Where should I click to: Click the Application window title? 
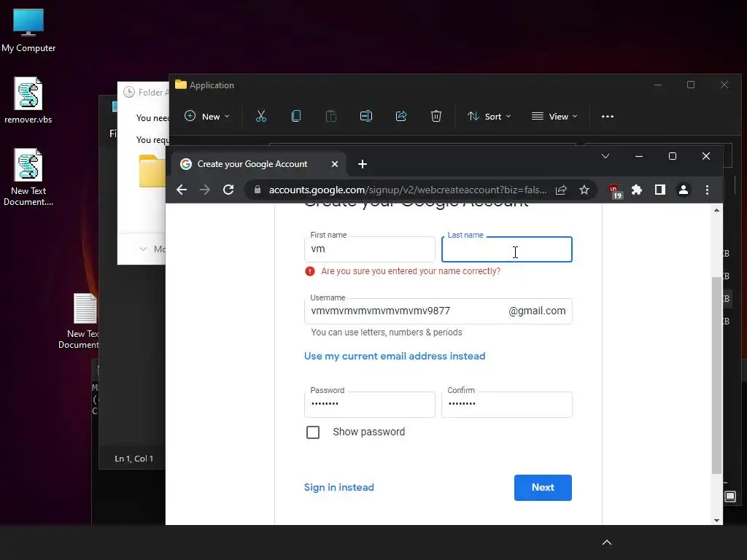coord(212,85)
